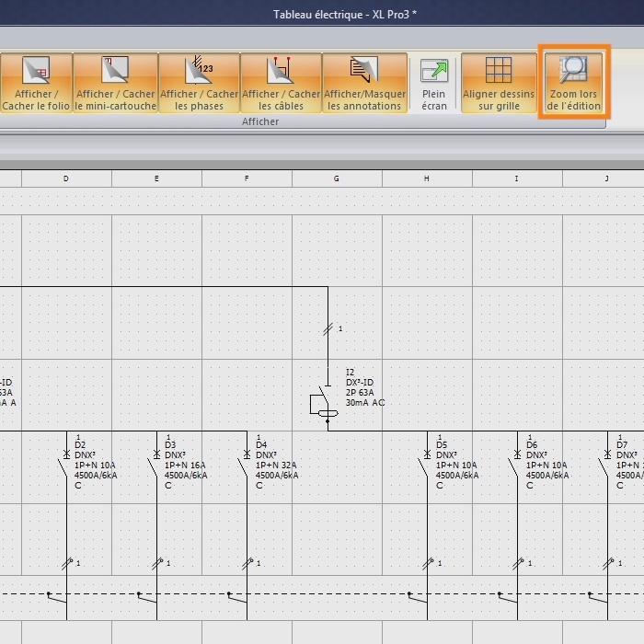Toggle Afficher / Cacher les phases
Image resolution: width=644 pixels, height=644 pixels.
tap(200, 83)
